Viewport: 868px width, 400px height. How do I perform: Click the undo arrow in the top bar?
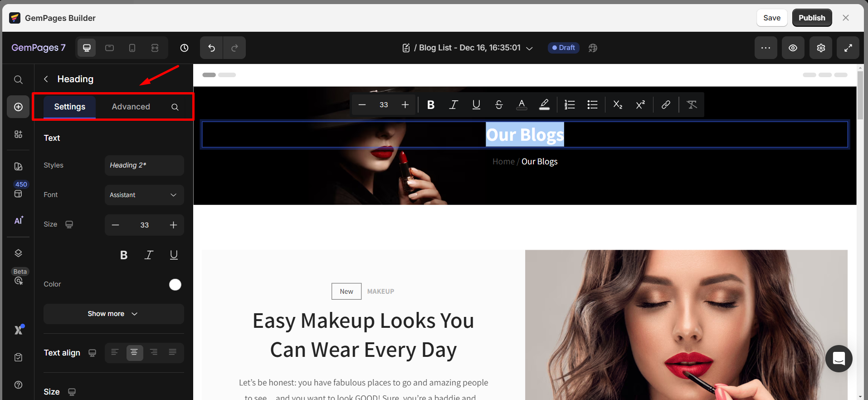pos(211,48)
